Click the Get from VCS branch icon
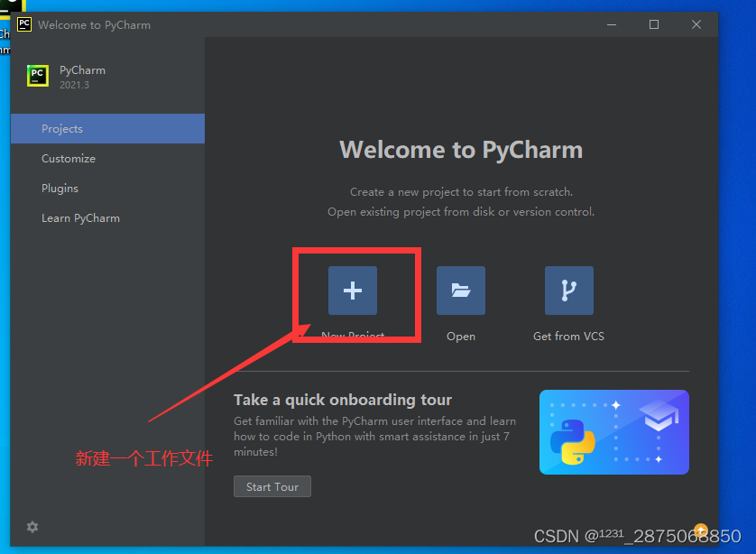Screen dimensions: 756x554 (x=569, y=291)
